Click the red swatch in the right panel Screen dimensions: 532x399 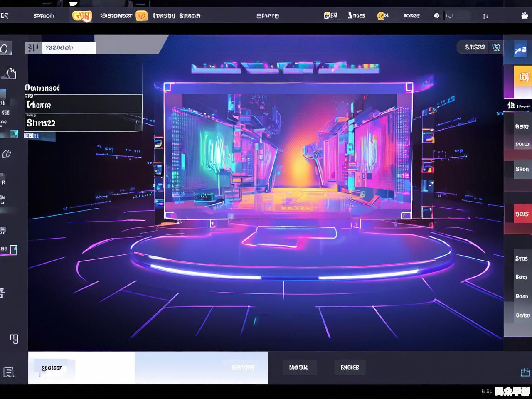522,214
